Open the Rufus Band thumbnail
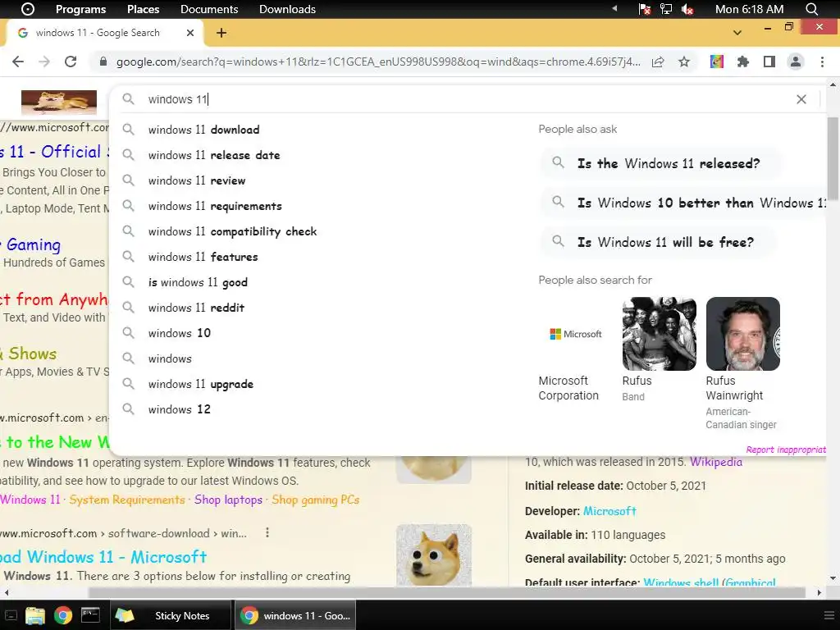840x630 pixels. pos(660,334)
